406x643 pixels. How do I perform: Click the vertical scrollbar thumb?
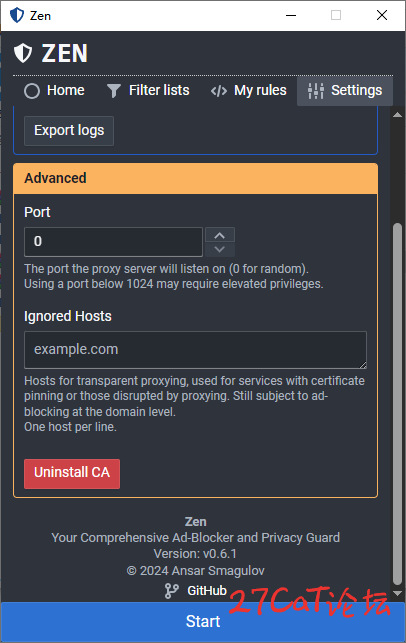[397, 404]
